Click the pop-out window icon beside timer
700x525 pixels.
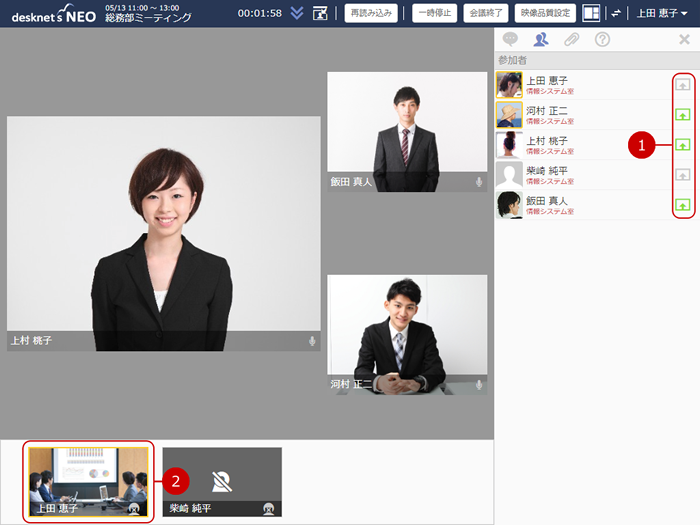(320, 13)
